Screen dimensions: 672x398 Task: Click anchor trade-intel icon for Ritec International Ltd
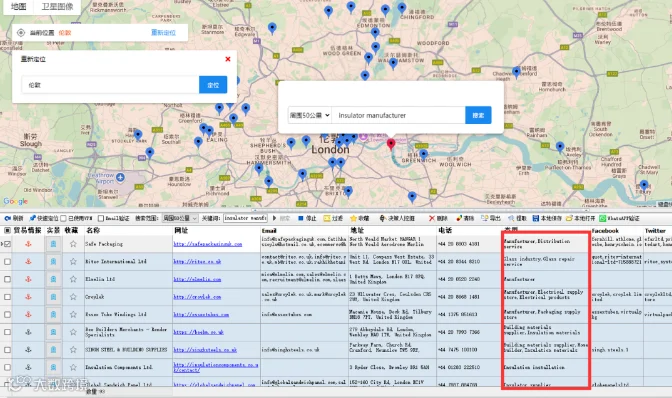[x=28, y=261]
